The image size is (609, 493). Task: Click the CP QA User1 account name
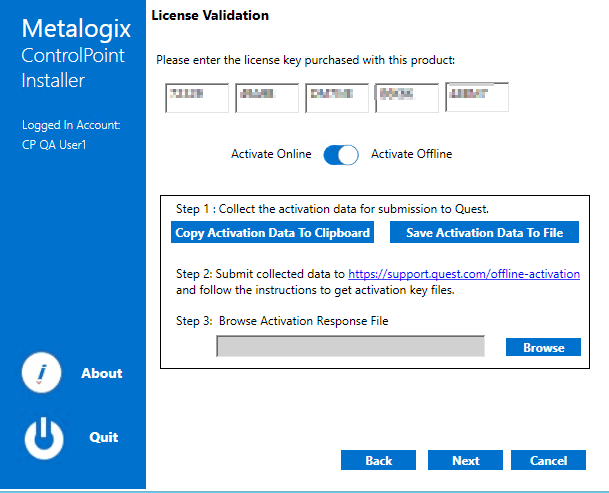point(54,145)
